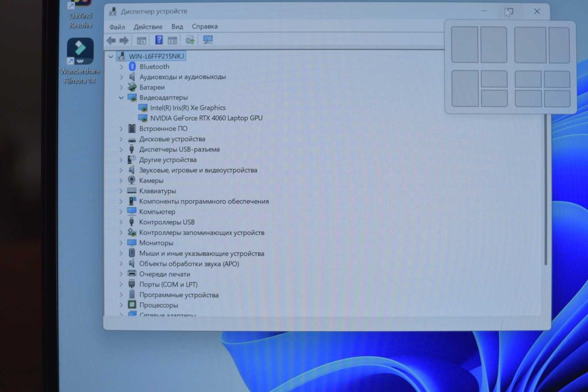Expand Звуковые, игровые и видеоустройства category
This screenshot has height=392, width=588.
point(121,170)
